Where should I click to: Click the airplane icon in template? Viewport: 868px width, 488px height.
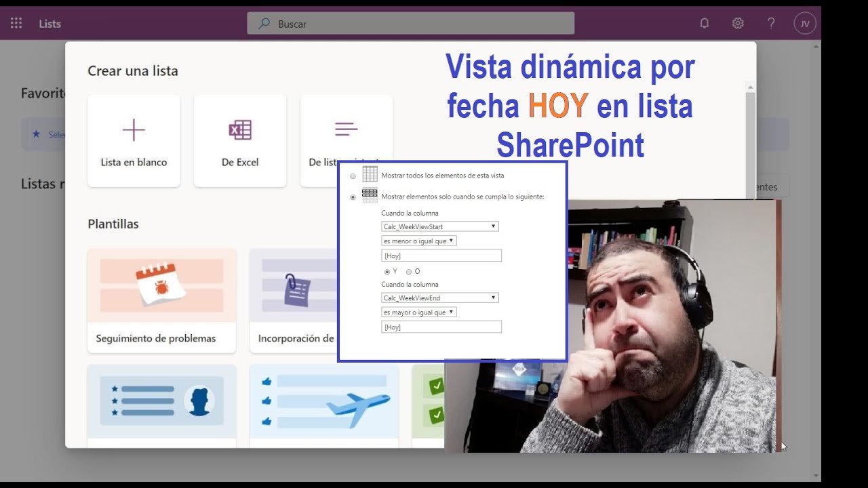[x=359, y=409]
